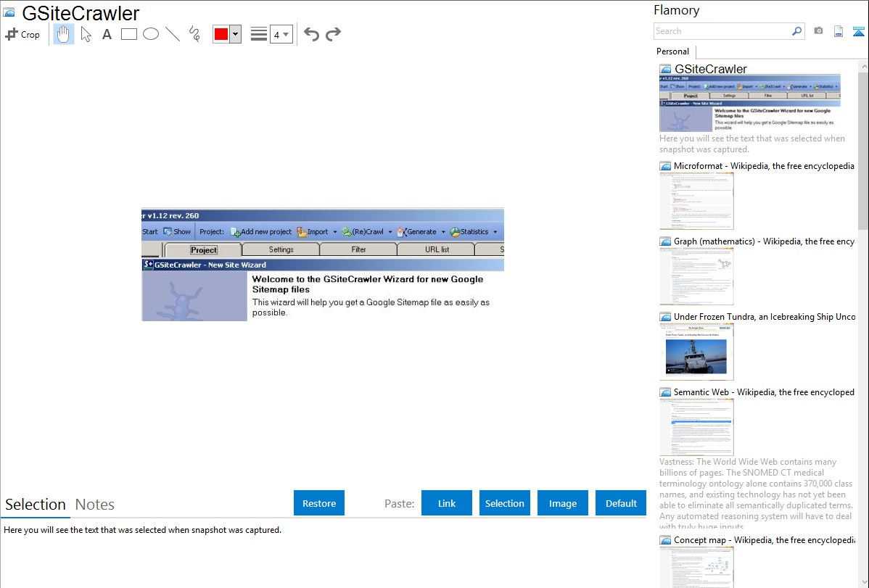This screenshot has width=869, height=588.
Task: Select the ellipse drawing tool
Action: [x=151, y=34]
